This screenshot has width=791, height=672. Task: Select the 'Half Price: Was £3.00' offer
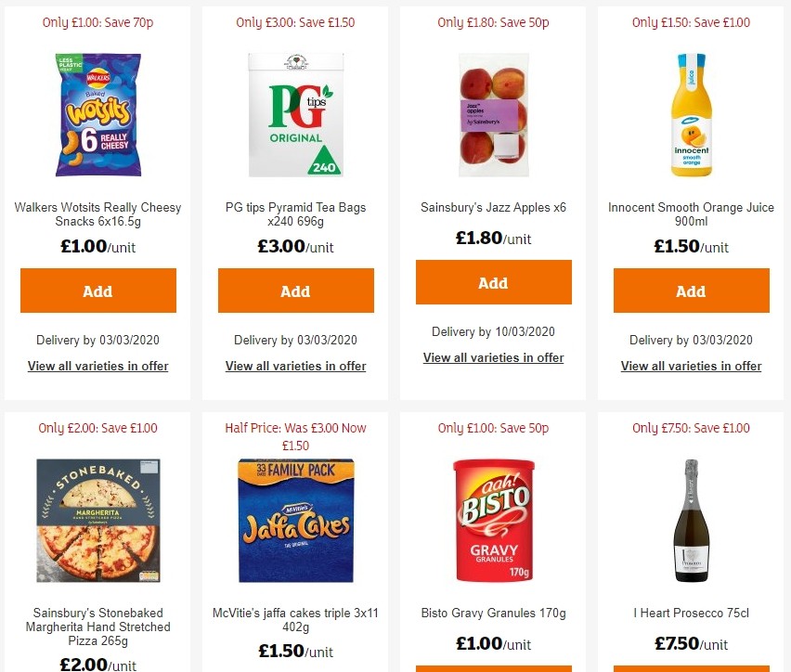(295, 434)
